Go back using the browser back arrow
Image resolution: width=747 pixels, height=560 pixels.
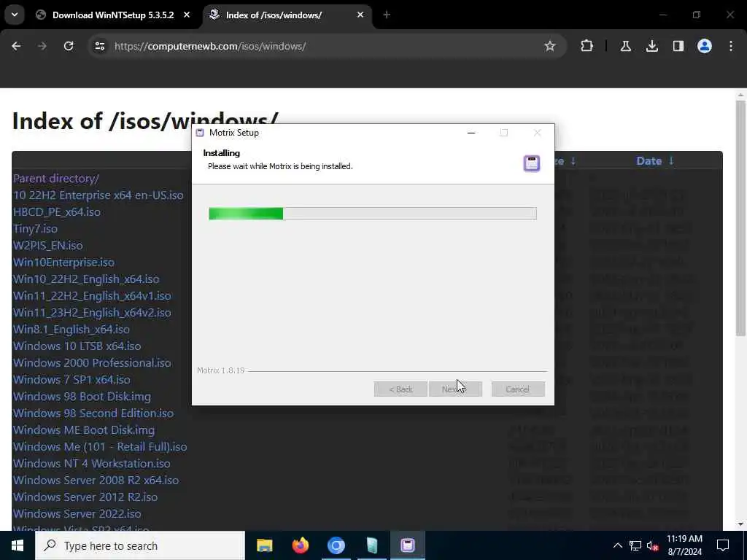pos(16,46)
